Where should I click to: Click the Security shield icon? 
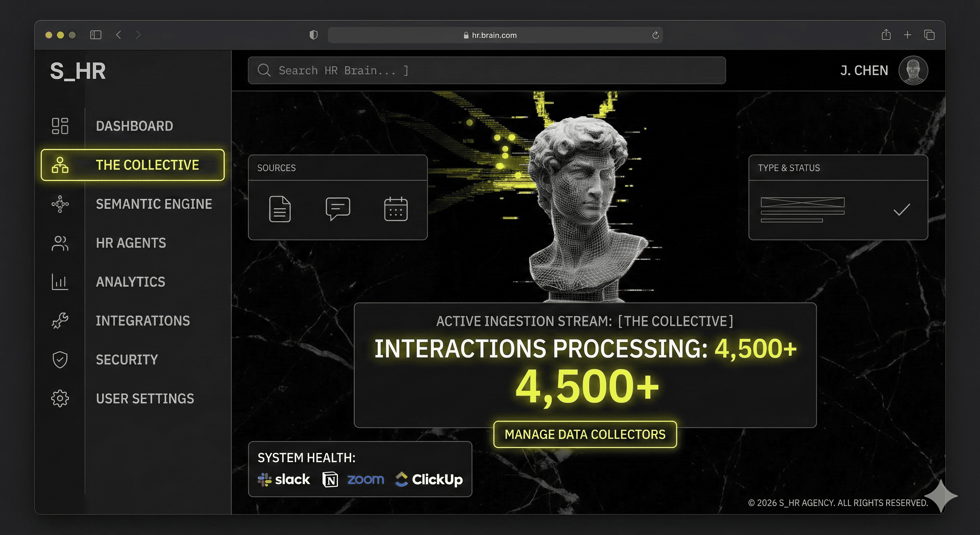coord(60,359)
